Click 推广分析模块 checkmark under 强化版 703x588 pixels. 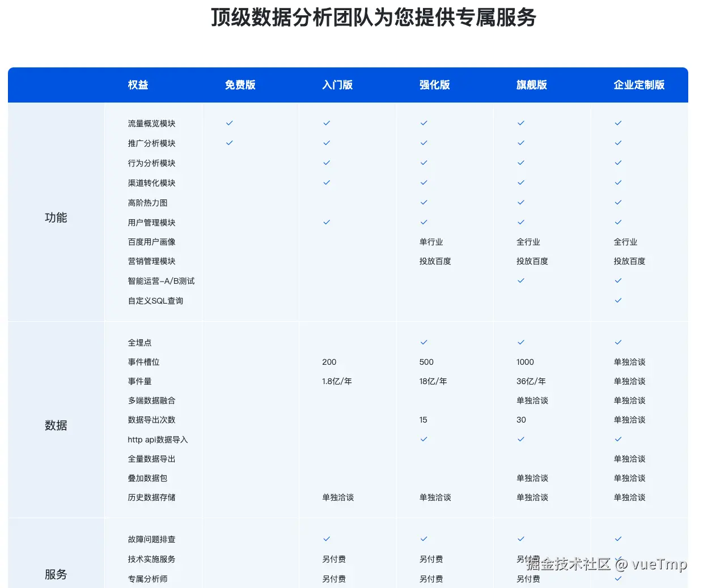(x=424, y=143)
